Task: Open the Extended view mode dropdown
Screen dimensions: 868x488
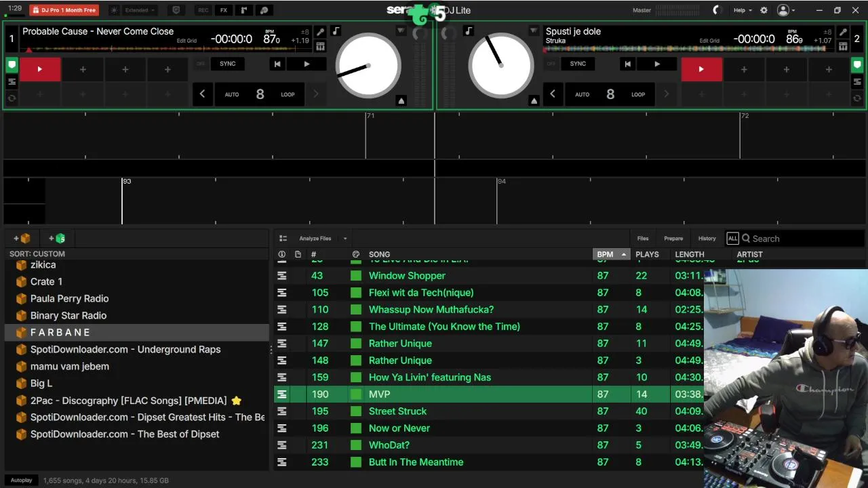Action: pos(140,10)
